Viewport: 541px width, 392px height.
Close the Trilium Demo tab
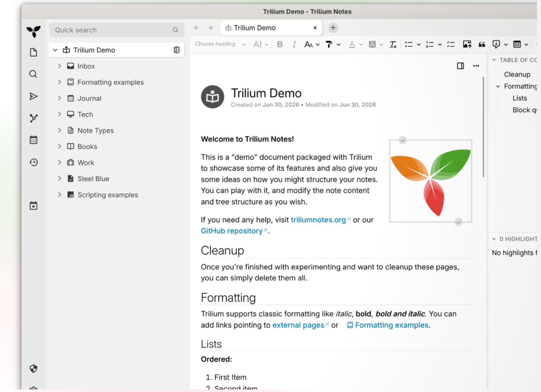click(315, 28)
